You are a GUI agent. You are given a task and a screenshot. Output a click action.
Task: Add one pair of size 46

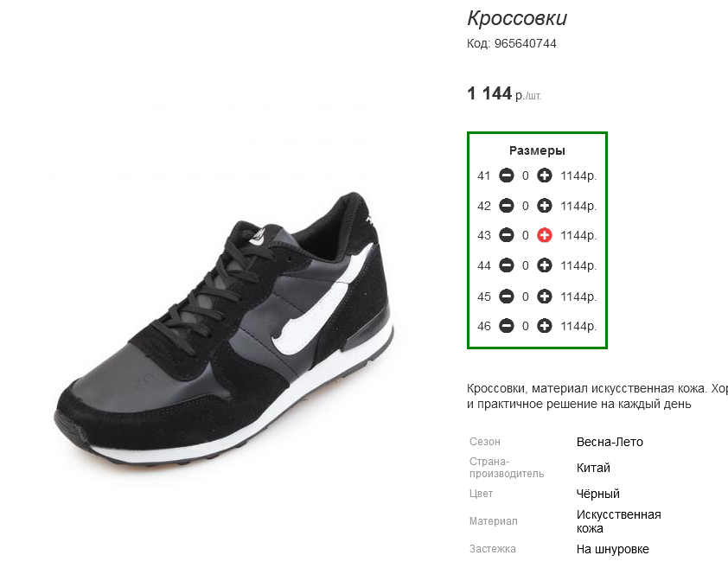coord(544,326)
